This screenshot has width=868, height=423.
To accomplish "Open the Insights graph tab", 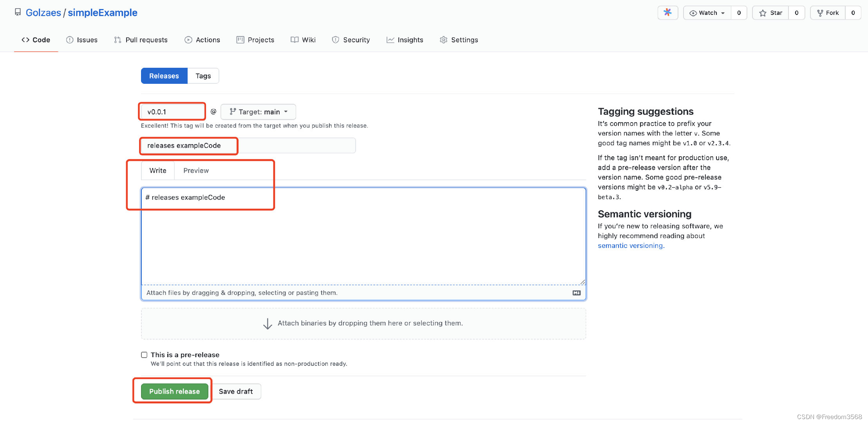I will (405, 40).
